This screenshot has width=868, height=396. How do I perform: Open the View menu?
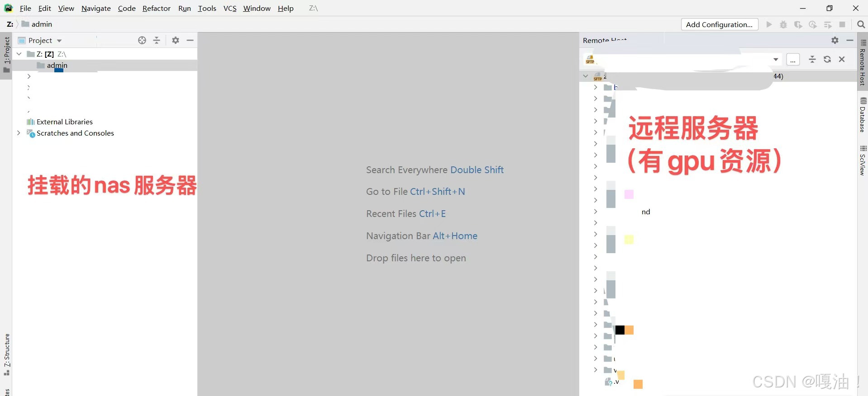pos(66,8)
